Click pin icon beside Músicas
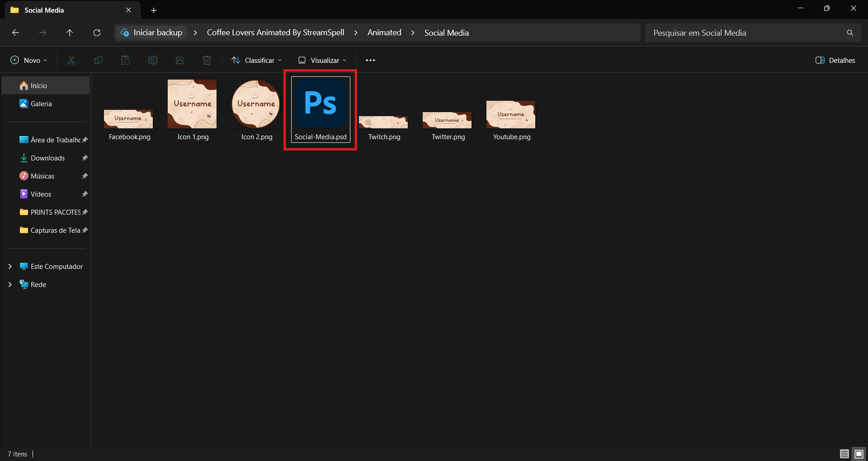The image size is (868, 461). 85,176
